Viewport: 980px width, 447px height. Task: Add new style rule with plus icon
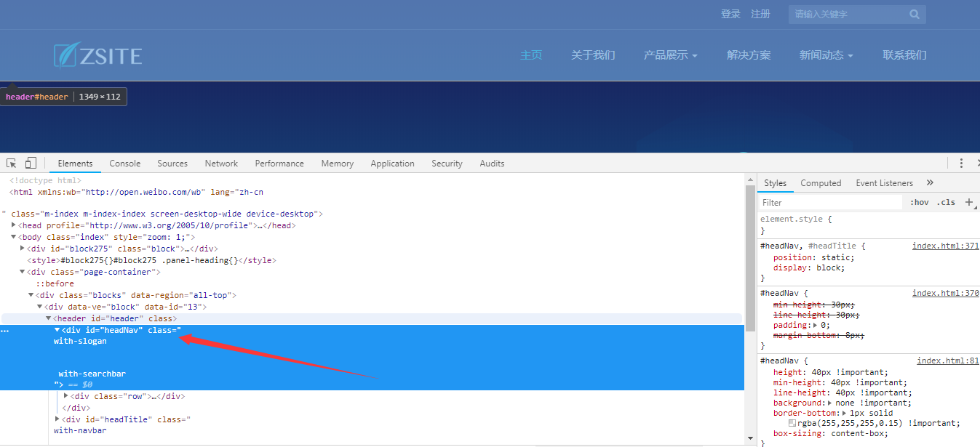click(x=969, y=202)
